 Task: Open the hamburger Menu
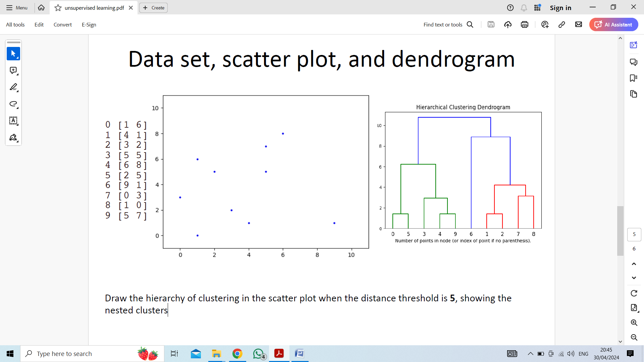16,7
